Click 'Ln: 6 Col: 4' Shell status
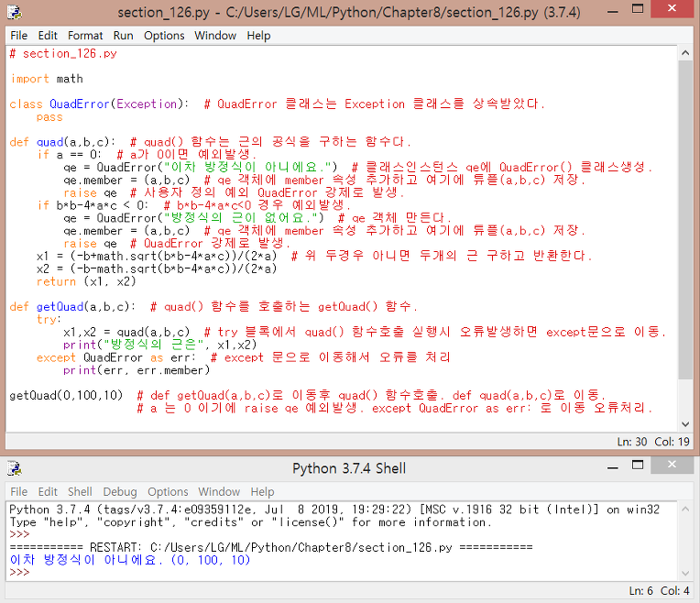The image size is (700, 603). 659,591
